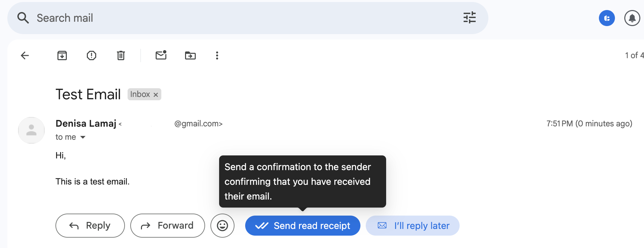644x248 pixels.
Task: Reply to Denisa Lamaj's email
Action: click(90, 226)
